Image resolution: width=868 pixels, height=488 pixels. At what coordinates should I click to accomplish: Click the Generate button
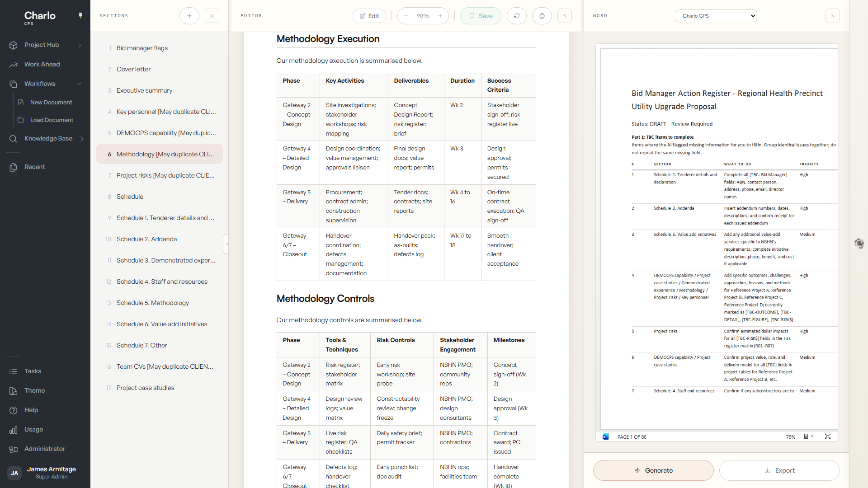(x=653, y=470)
